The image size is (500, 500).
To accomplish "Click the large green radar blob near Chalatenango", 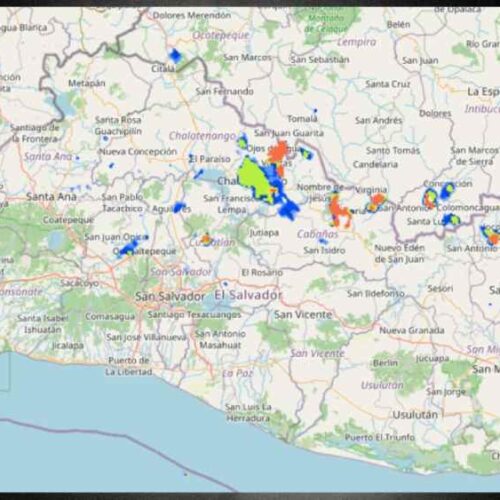I will [256, 179].
